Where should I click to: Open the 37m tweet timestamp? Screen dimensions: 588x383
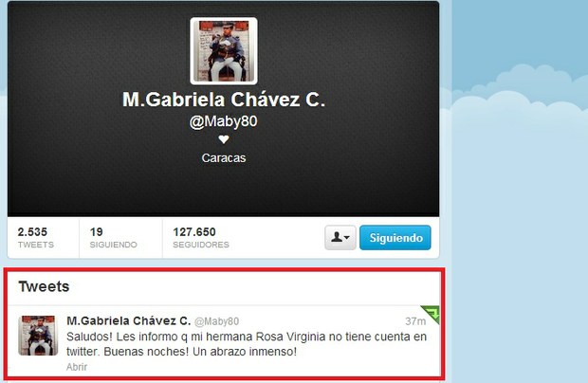(x=415, y=321)
